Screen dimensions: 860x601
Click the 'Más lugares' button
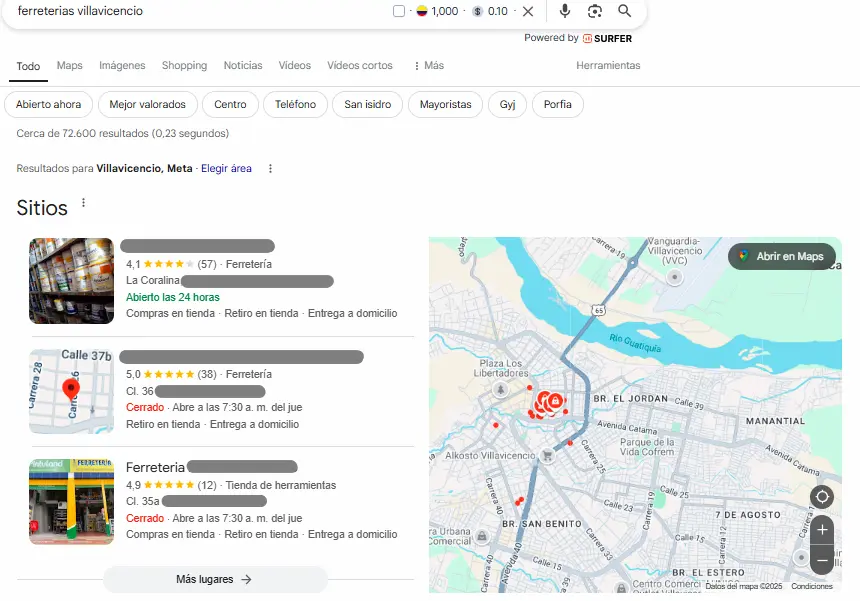click(x=215, y=579)
